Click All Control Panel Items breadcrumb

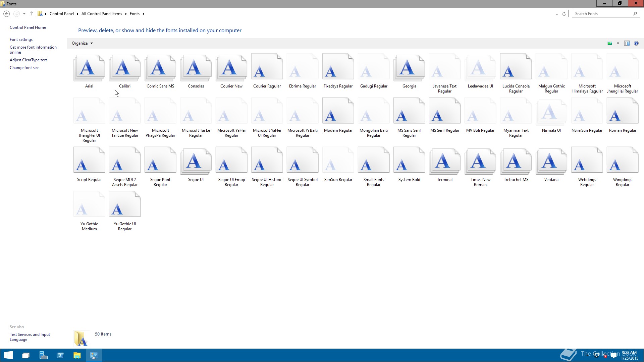point(102,14)
